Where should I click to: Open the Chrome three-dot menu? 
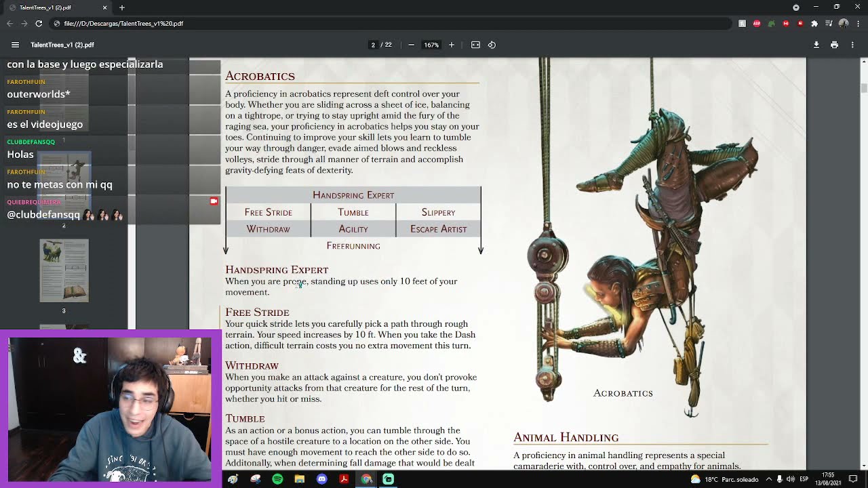point(858,24)
